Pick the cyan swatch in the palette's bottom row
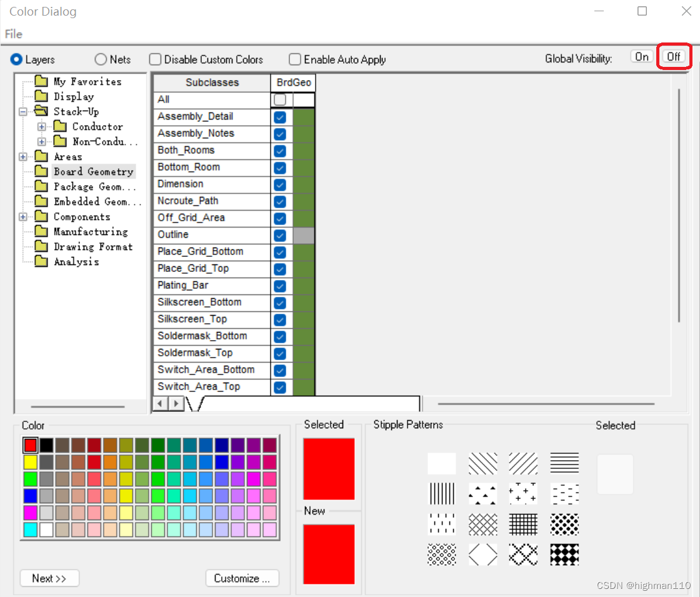Viewport: 700px width, 597px height. [31, 529]
